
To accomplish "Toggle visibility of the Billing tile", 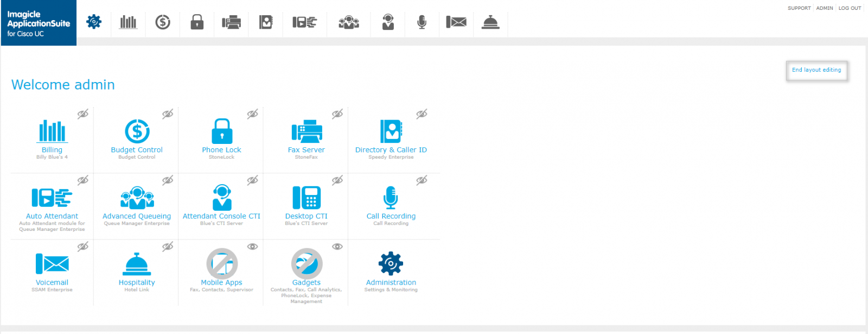I will (x=82, y=114).
